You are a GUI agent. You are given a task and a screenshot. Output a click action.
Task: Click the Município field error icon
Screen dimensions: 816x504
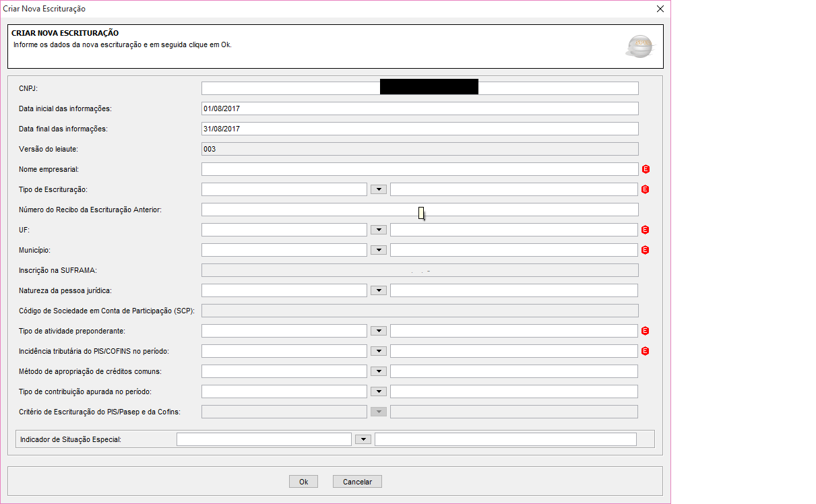coord(645,250)
